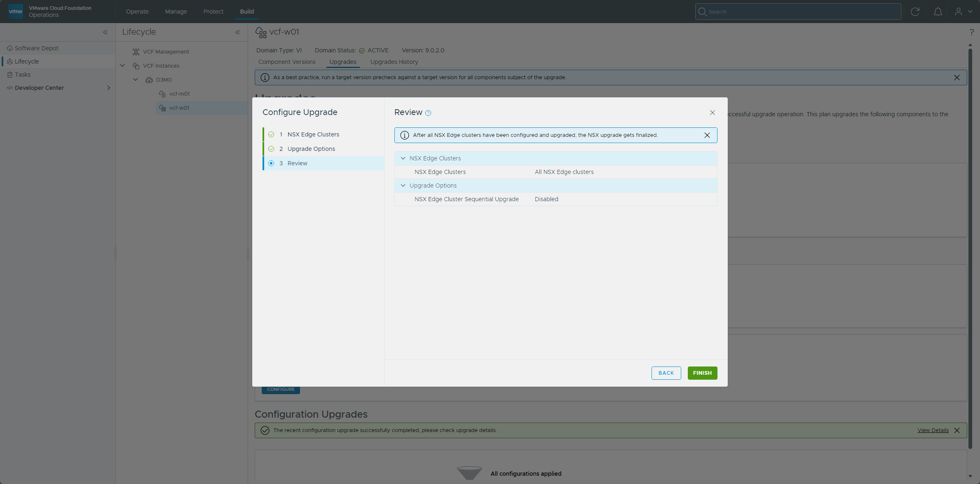Viewport: 980px width, 484px height.
Task: Click the "Disabled" sequential upgrade value
Action: coord(546,199)
